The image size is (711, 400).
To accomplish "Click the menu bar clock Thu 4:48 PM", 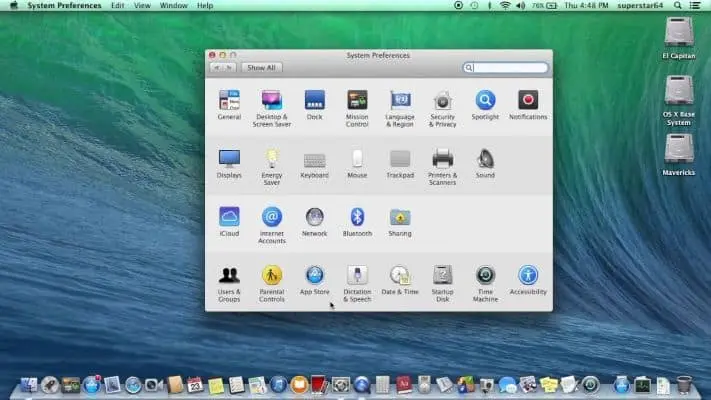I will (x=586, y=5).
